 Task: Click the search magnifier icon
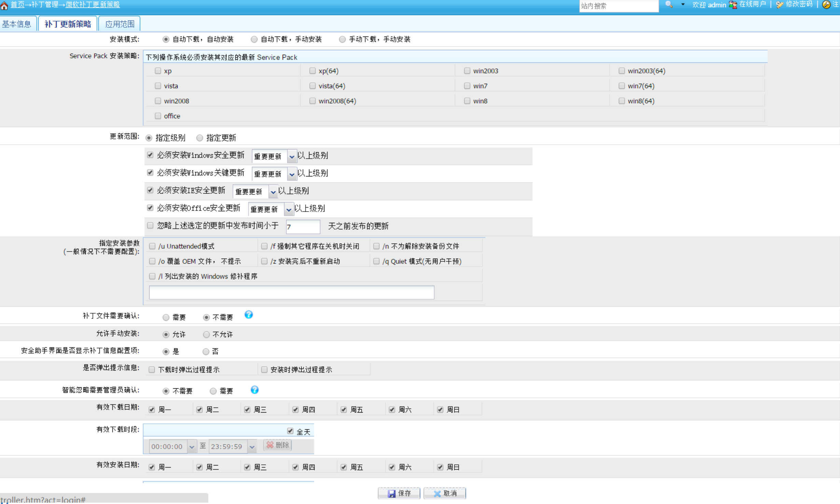[x=669, y=5]
